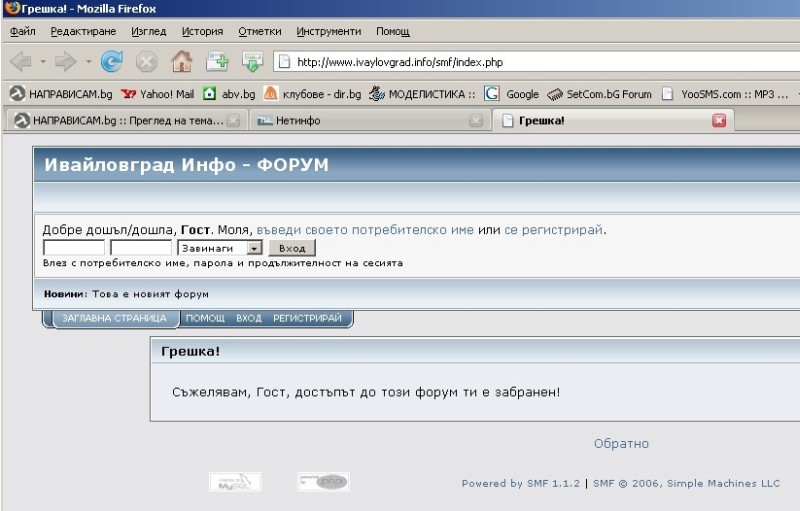Open the МОДЕЛИСТИКА bookmark

(421, 94)
